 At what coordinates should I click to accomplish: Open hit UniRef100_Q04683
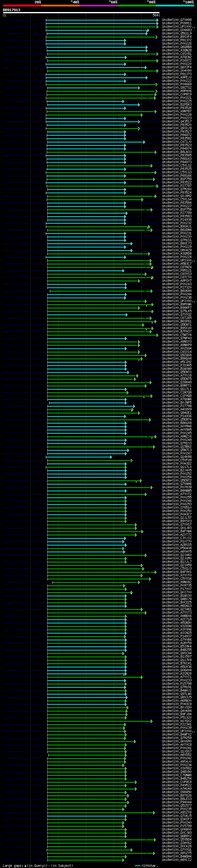pyautogui.click(x=177, y=30)
